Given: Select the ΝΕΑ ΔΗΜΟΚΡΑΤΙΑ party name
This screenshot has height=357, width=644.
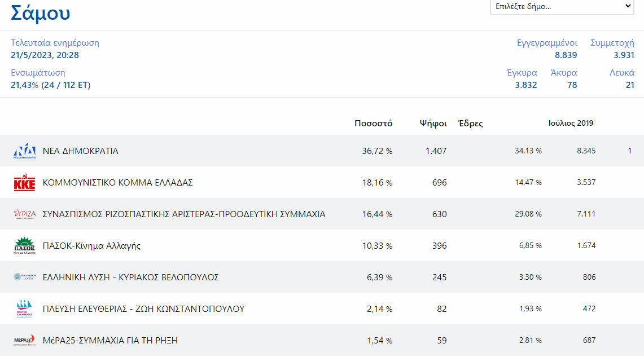Looking at the screenshot, I should coord(81,151).
